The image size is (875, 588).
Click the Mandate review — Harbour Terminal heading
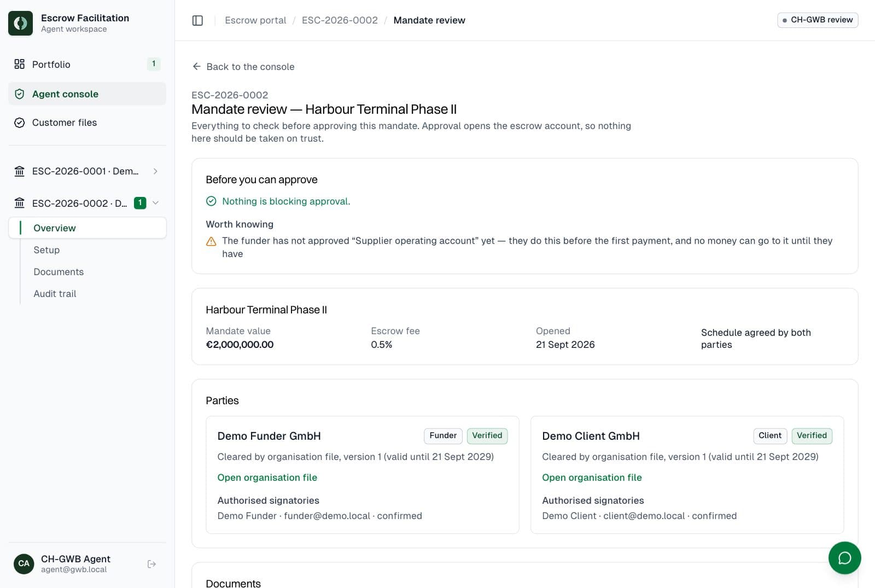pos(324,109)
